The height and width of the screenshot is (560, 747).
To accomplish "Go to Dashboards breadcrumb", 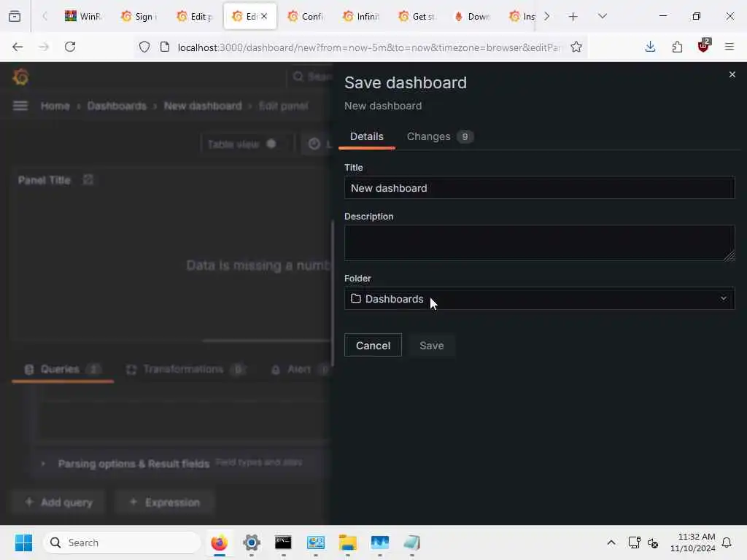I will point(117,106).
